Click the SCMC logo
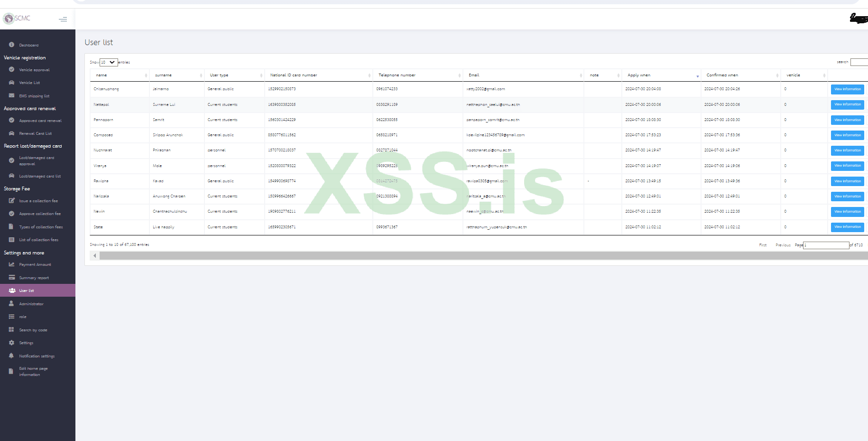The width and height of the screenshot is (868, 441). point(17,19)
